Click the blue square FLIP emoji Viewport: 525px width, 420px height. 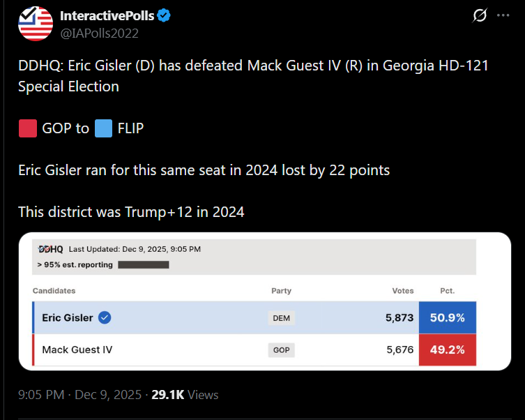tap(103, 128)
